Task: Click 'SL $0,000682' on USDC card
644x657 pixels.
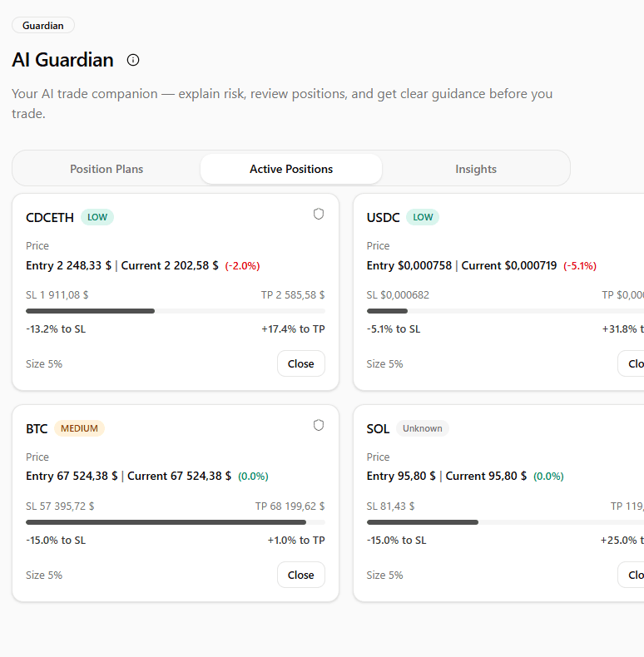Action: pyautogui.click(x=398, y=295)
